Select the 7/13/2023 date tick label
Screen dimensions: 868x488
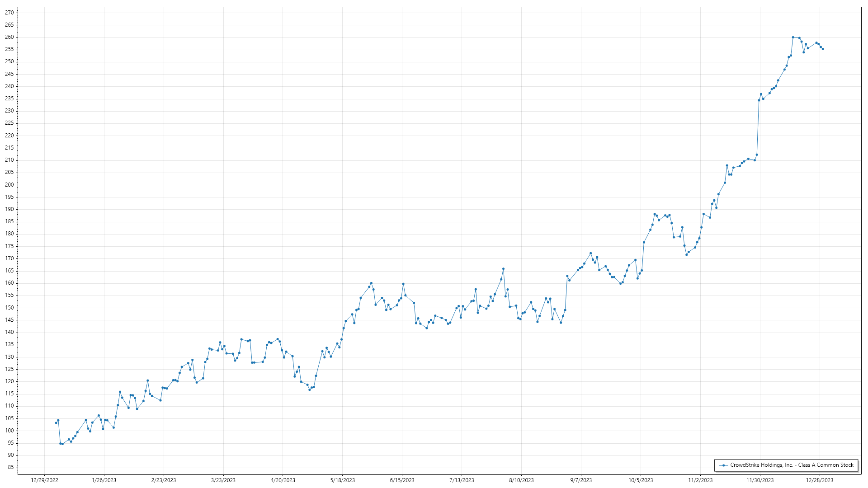462,480
